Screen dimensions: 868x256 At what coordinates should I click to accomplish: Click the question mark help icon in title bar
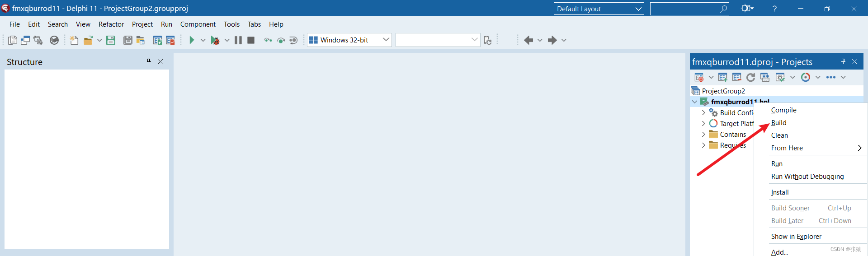pos(774,8)
